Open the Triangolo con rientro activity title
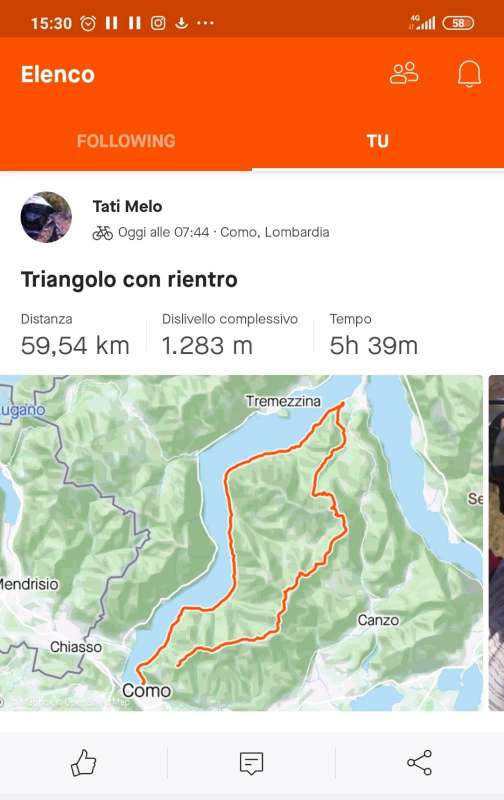Image resolution: width=504 pixels, height=800 pixels. tap(129, 279)
